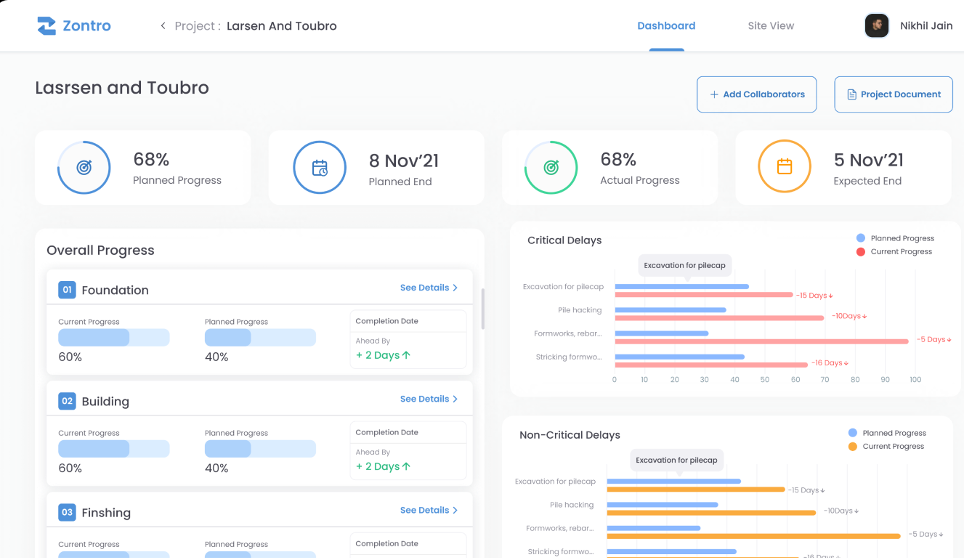Click the Excavation for pilecap tooltip in Critical Delays

(685, 266)
